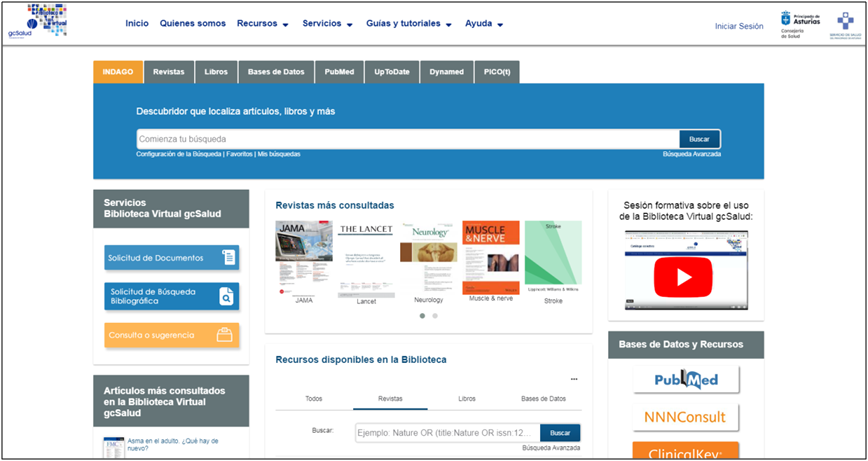Viewport: 868px width, 461px height.
Task: Select the Libros tab in Recursos disponibles
Action: click(466, 398)
